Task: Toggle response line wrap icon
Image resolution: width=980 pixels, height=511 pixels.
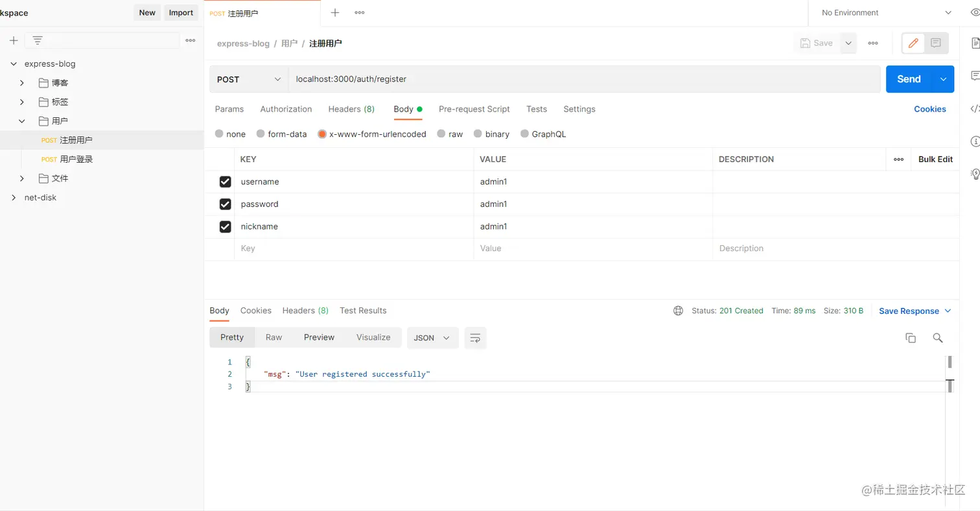Action: (475, 338)
